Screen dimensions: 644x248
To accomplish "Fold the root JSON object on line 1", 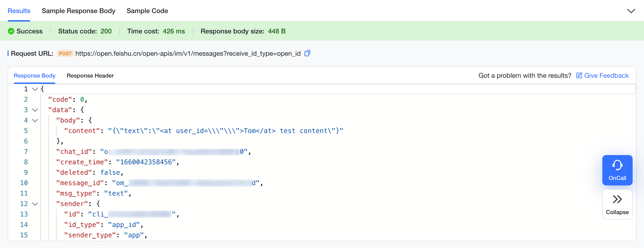I will (x=35, y=89).
